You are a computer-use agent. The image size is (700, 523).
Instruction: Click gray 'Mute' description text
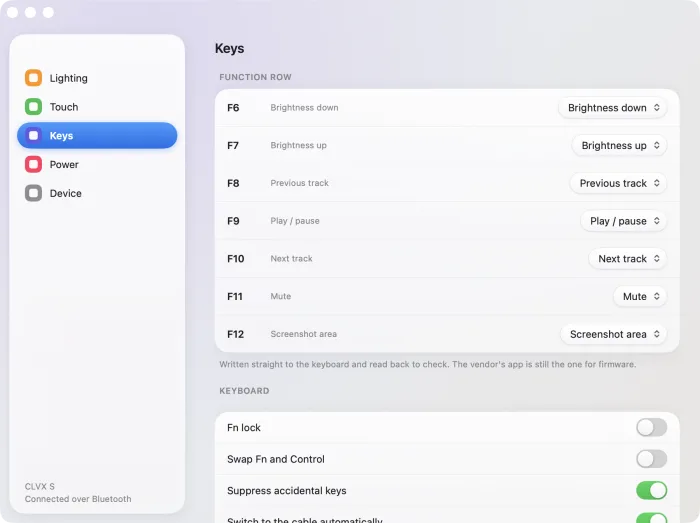pos(281,296)
